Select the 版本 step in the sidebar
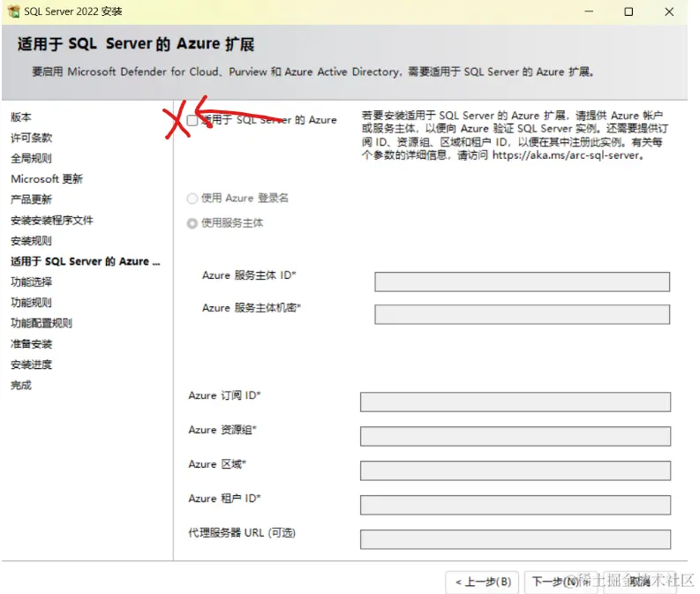 [x=21, y=117]
